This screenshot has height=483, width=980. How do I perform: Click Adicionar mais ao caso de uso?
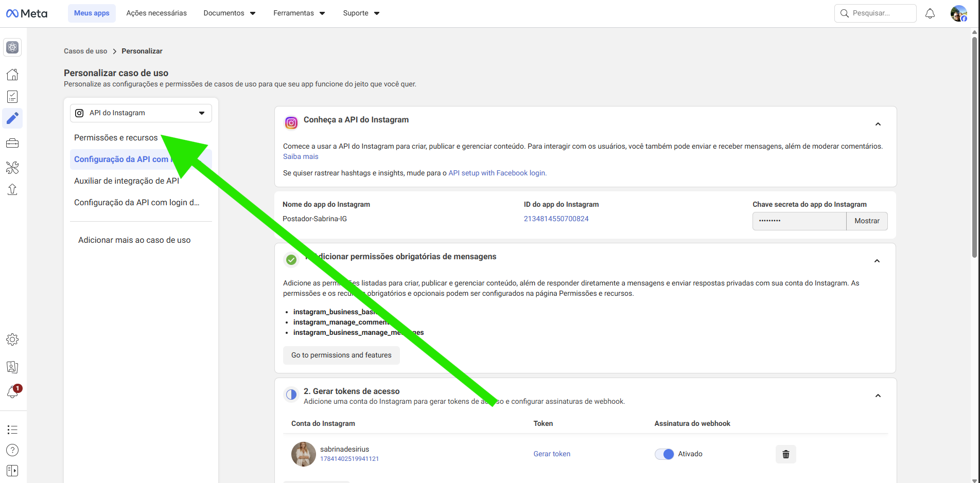pyautogui.click(x=134, y=240)
